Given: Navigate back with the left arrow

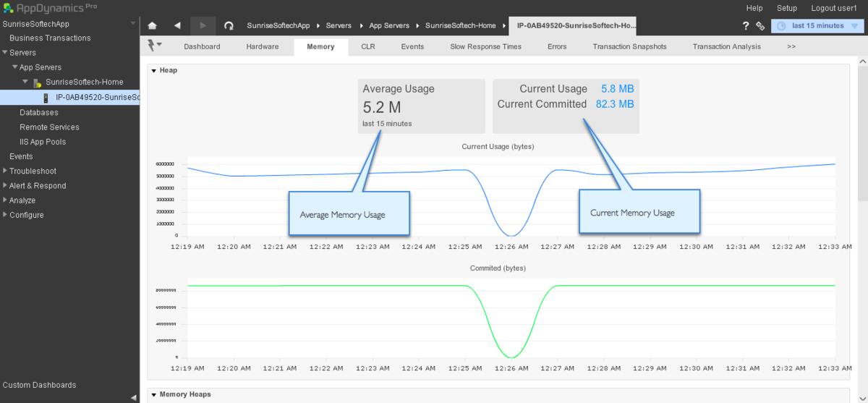Looking at the screenshot, I should [x=178, y=25].
